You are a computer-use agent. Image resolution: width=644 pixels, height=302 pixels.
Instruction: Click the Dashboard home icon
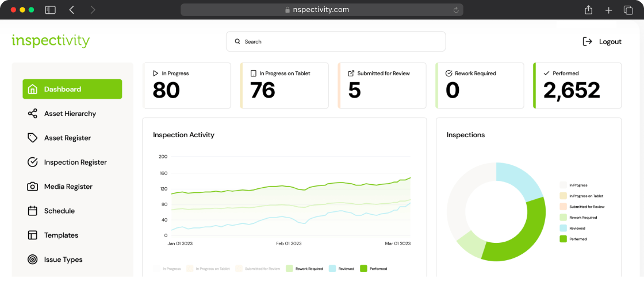[32, 89]
